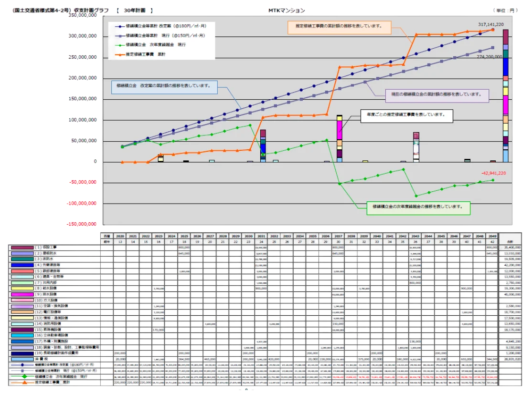
Task: Select the purple callout 現在の修繕積立金
Action: tap(437, 95)
